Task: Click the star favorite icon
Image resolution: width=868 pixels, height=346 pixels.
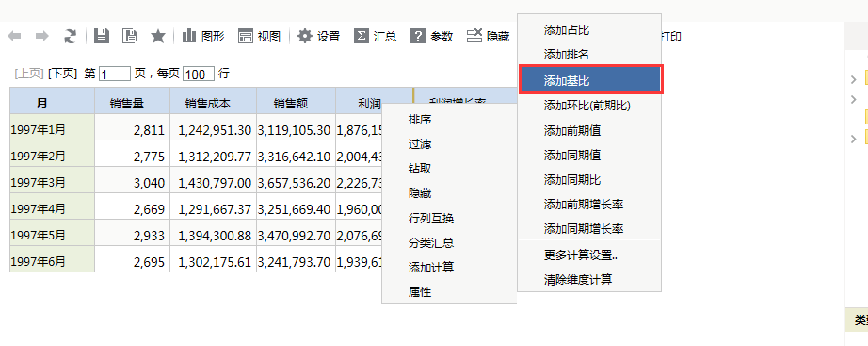Action: 158,37
